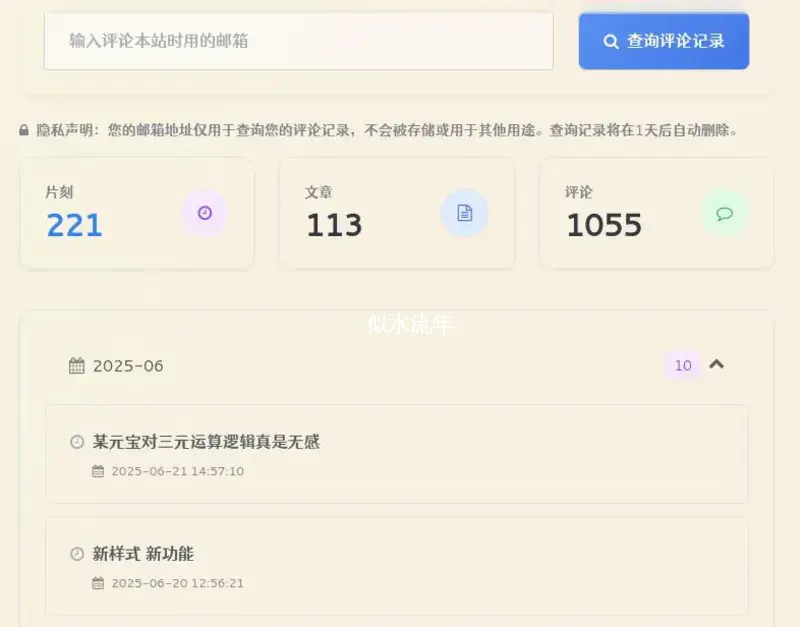
Task: Open the entry 某元宝对三元运算逻辑真是无感
Action: pyautogui.click(x=397, y=454)
